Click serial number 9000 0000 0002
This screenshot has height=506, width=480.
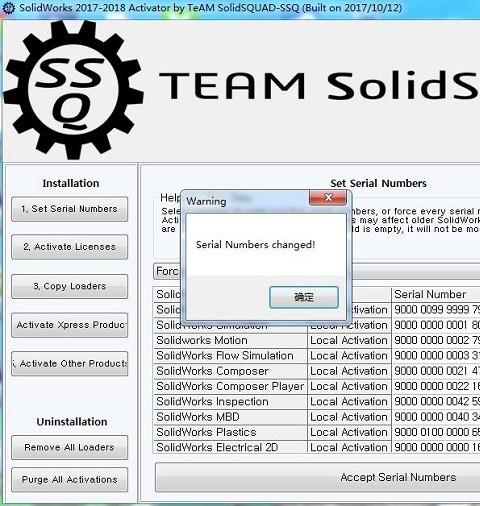436,340
